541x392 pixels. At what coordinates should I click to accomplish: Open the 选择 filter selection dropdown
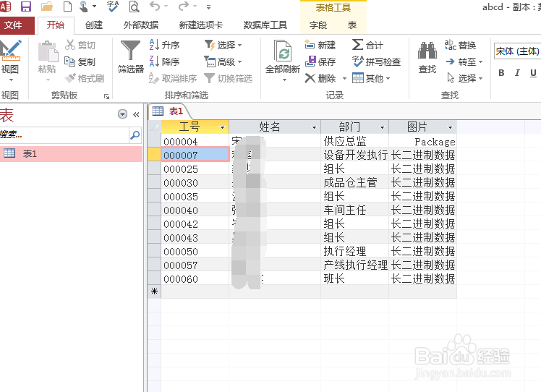pyautogui.click(x=223, y=46)
